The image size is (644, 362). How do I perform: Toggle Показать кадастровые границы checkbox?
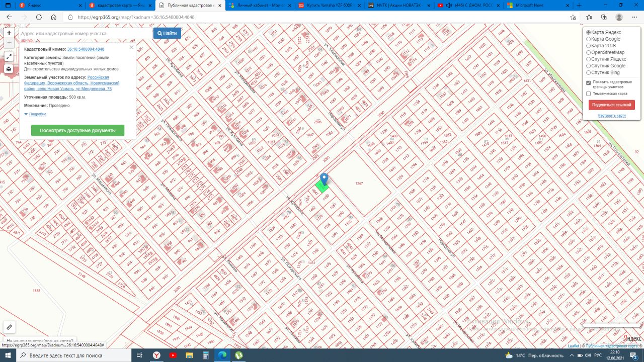click(x=589, y=82)
